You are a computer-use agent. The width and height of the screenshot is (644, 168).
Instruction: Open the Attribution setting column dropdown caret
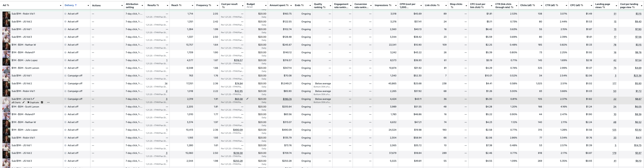click(x=142, y=6)
